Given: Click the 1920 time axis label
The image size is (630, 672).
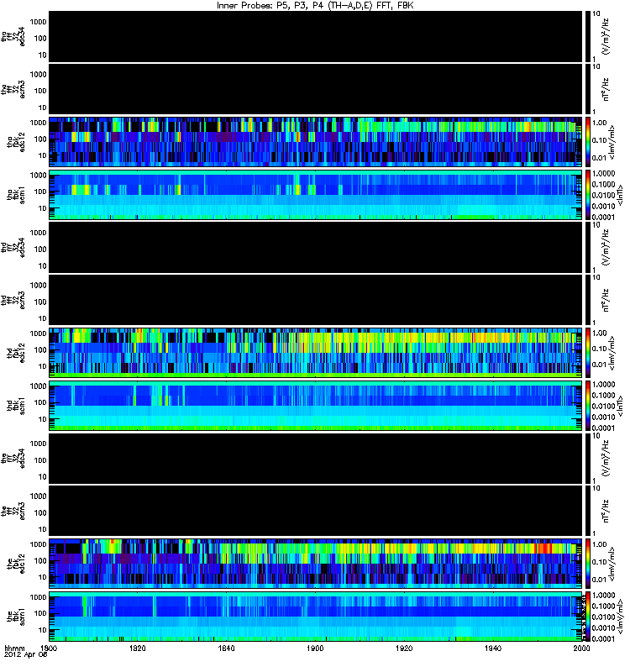Looking at the screenshot, I should 404,648.
